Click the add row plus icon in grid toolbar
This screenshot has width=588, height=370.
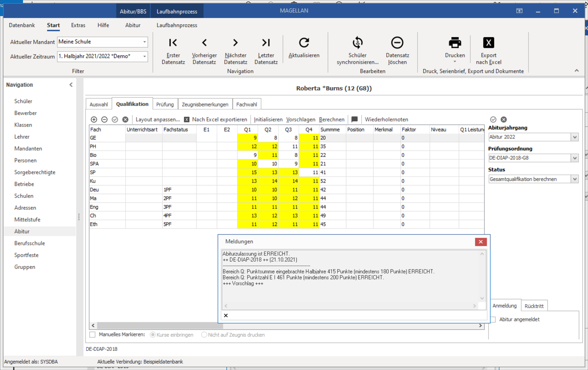pyautogui.click(x=94, y=120)
